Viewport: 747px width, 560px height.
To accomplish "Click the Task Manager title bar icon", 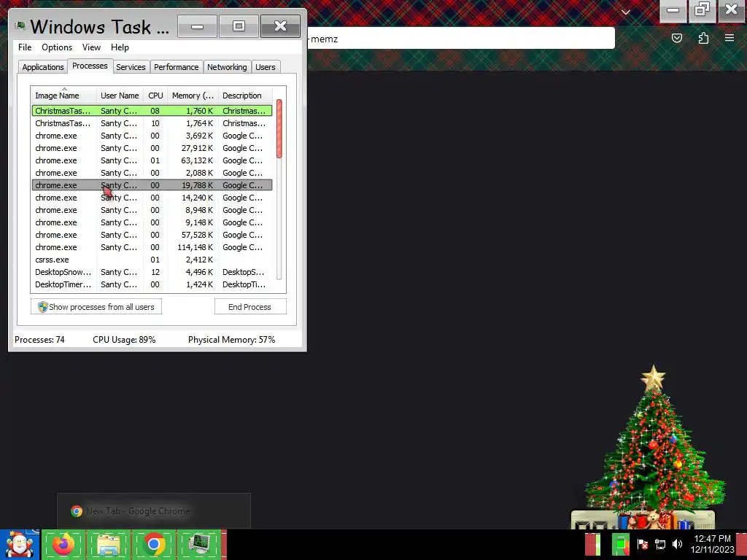I will (x=20, y=26).
